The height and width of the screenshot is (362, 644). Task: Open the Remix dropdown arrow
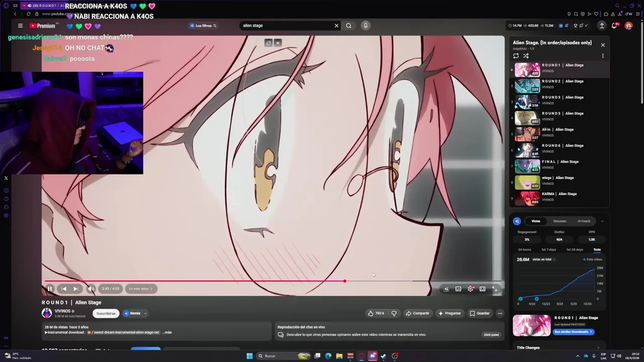click(x=145, y=313)
